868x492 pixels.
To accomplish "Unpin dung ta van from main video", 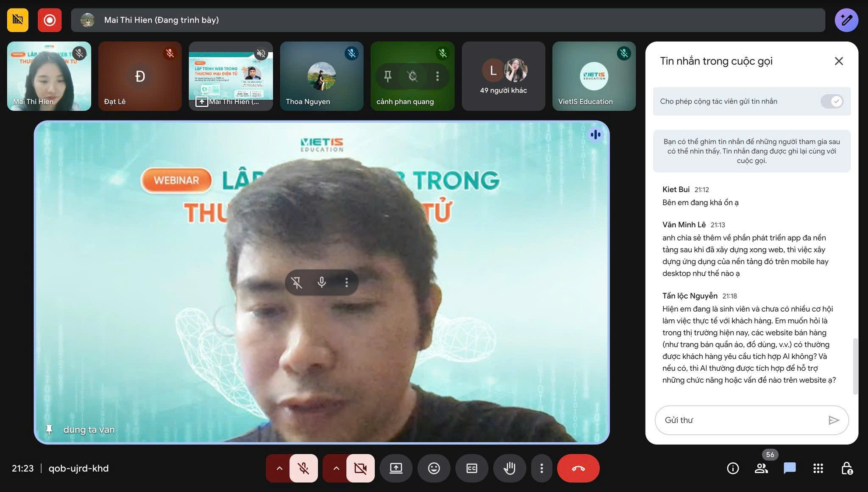I will (x=297, y=282).
